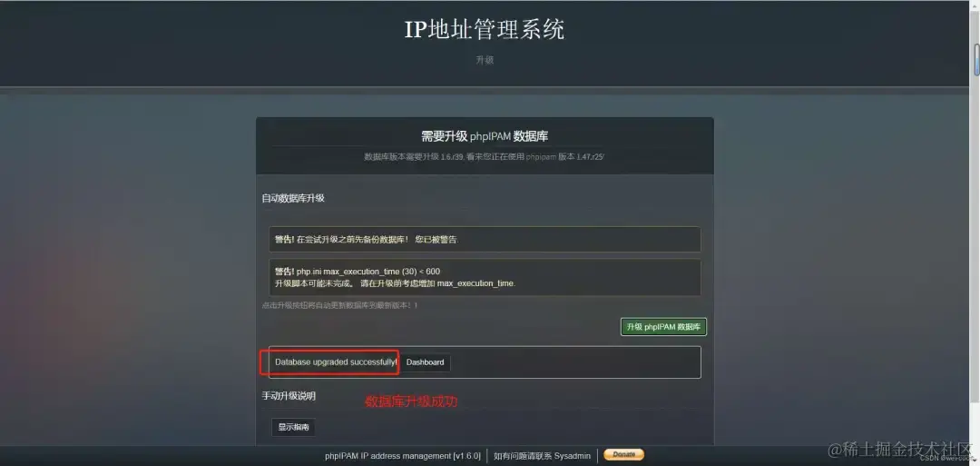Click the IP地址管理系统 page title
The height and width of the screenshot is (466, 980).
[485, 29]
